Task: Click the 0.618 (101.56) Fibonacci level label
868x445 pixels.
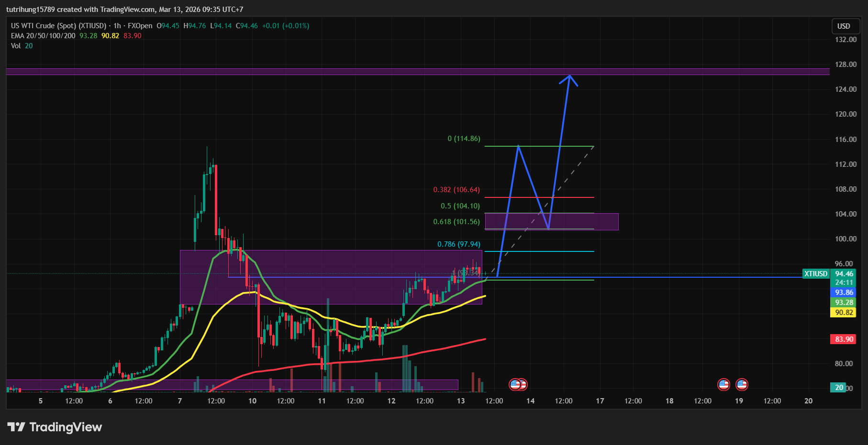Action: (456, 222)
